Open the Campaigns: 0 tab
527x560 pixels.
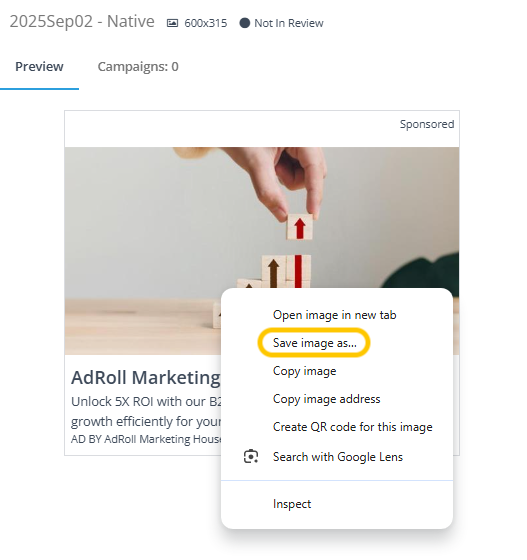(x=138, y=67)
